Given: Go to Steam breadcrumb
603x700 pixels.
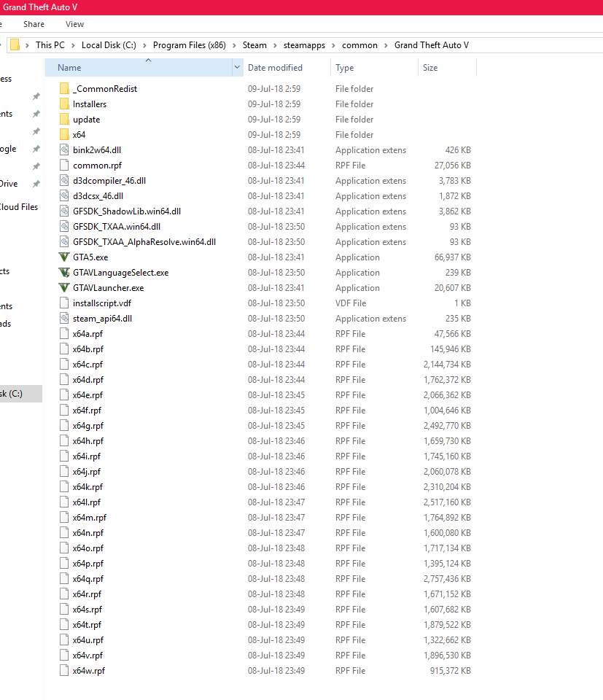Looking at the screenshot, I should 254,45.
